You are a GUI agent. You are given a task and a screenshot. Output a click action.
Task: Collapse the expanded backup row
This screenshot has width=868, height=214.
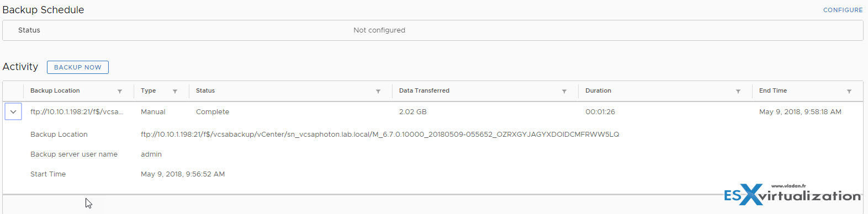point(13,111)
